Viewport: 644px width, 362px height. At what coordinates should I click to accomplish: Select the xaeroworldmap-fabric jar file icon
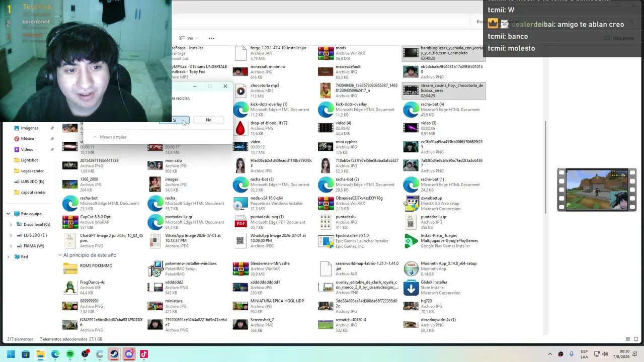pos(326,268)
